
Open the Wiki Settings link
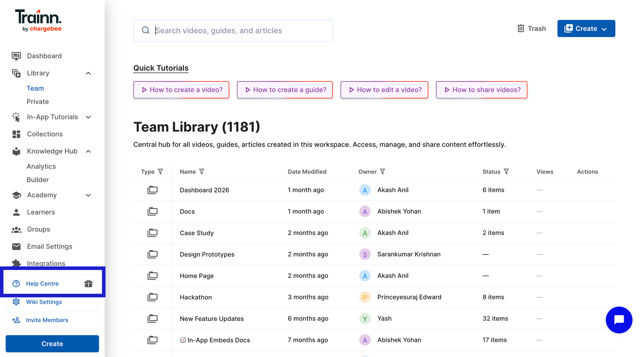click(x=44, y=302)
